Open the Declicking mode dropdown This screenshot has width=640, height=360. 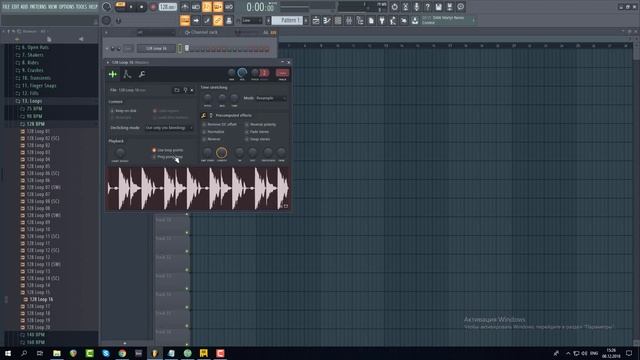tap(169, 128)
